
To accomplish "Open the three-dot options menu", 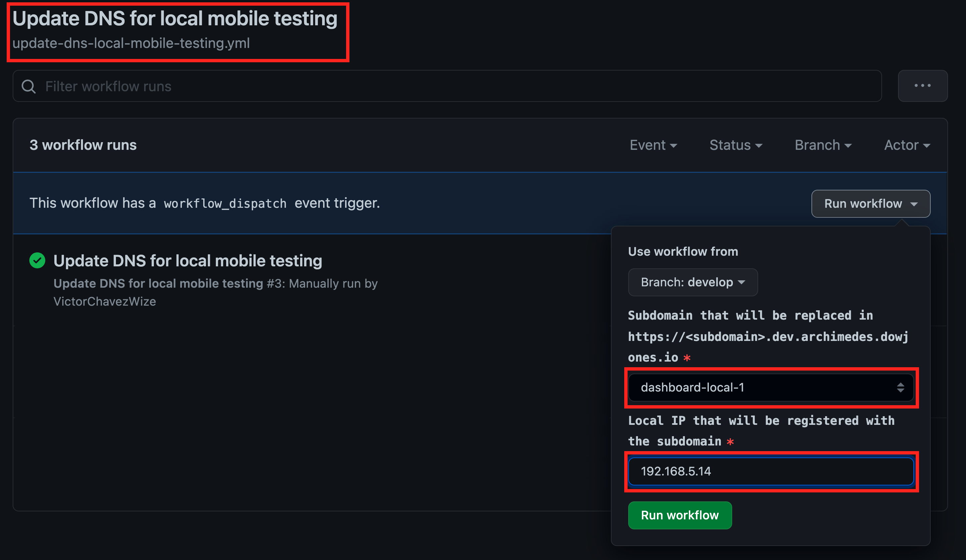I will pos(922,86).
